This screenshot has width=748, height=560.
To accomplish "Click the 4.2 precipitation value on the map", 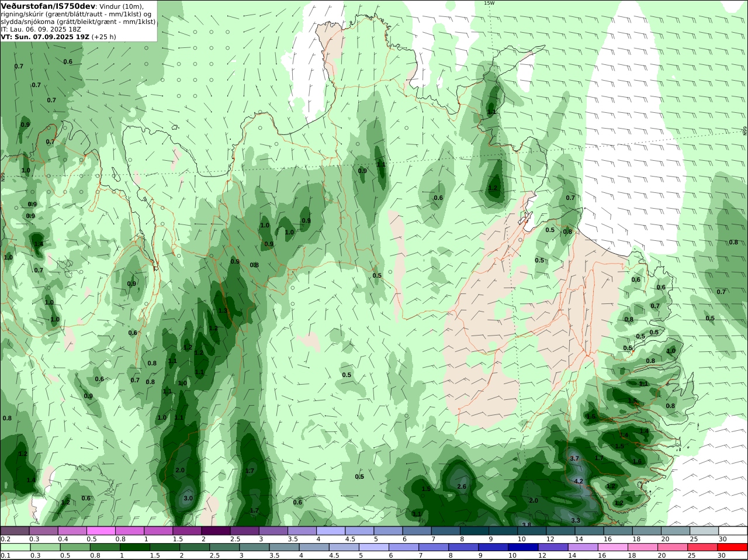I will point(579,481).
